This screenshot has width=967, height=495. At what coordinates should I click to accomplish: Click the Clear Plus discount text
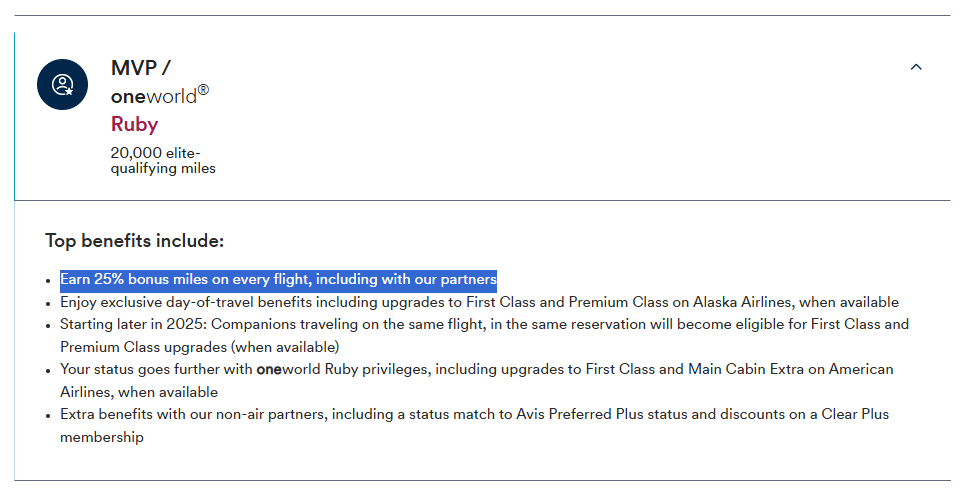855,414
